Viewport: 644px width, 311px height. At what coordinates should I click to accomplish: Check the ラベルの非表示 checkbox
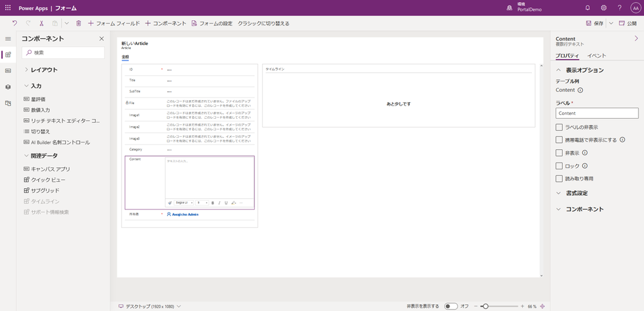559,127
